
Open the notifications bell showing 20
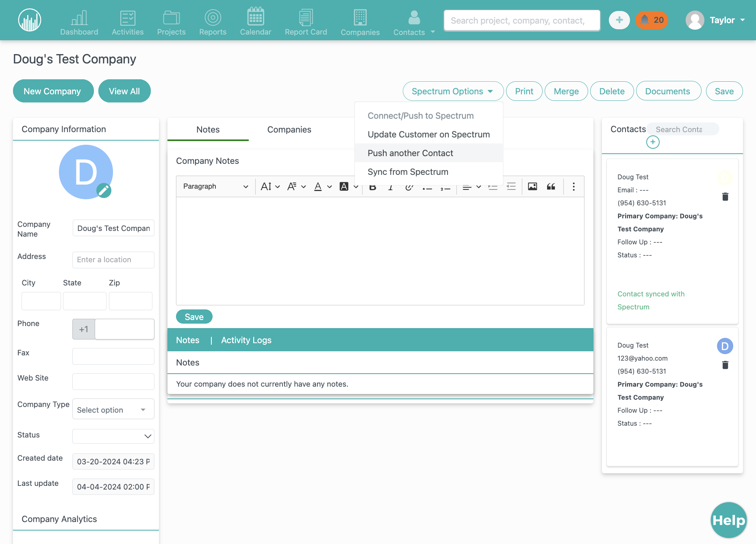[x=652, y=20]
